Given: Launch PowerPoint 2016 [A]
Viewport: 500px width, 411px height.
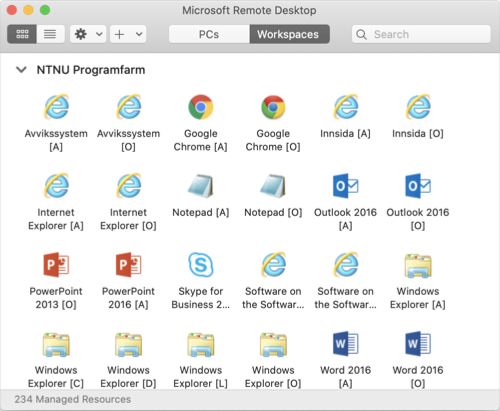Looking at the screenshot, I should coord(128,265).
